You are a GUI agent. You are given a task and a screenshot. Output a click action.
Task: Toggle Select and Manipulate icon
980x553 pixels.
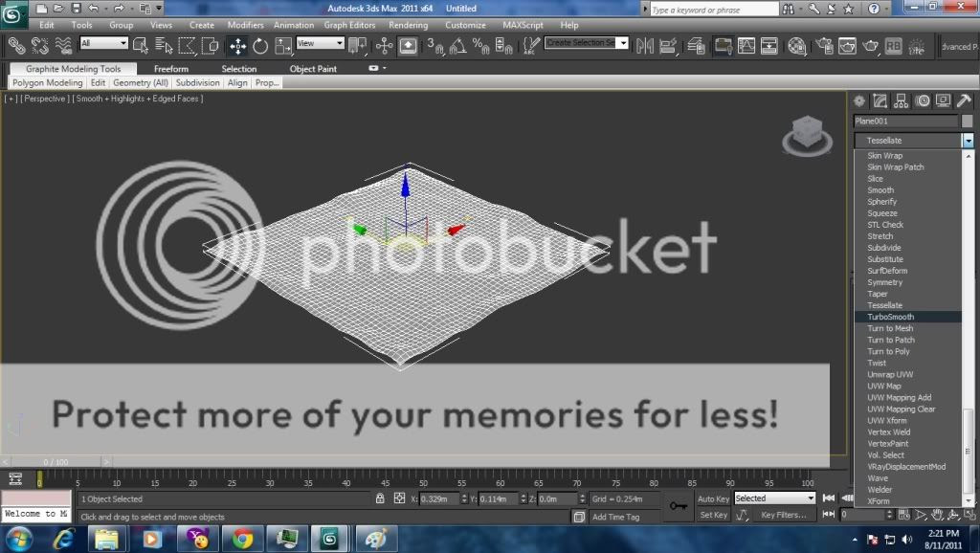click(385, 46)
